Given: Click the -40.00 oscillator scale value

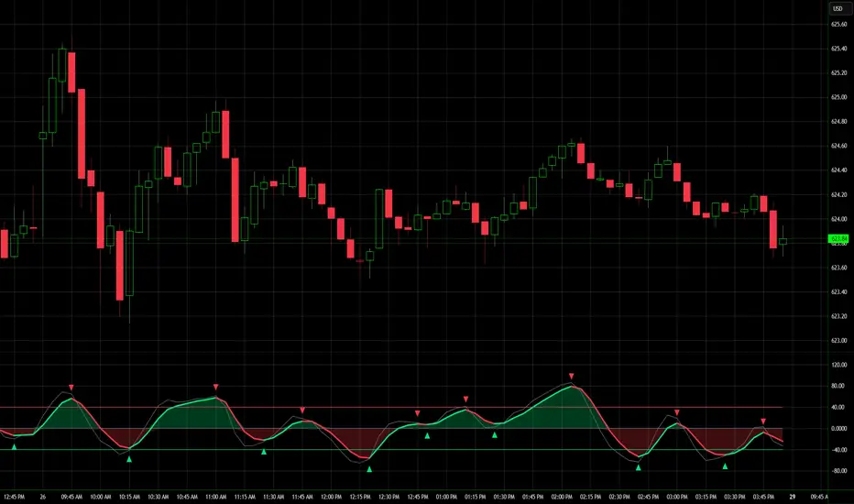Looking at the screenshot, I should (838, 450).
